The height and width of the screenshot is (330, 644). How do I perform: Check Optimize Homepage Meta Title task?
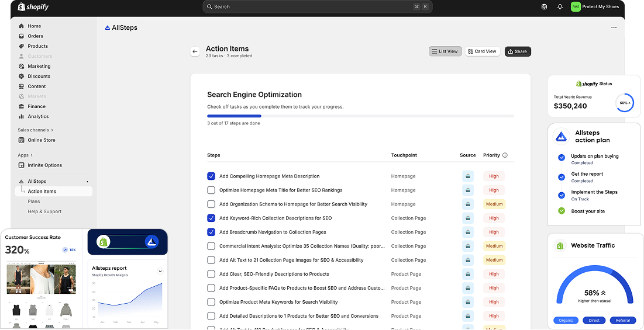coord(211,190)
